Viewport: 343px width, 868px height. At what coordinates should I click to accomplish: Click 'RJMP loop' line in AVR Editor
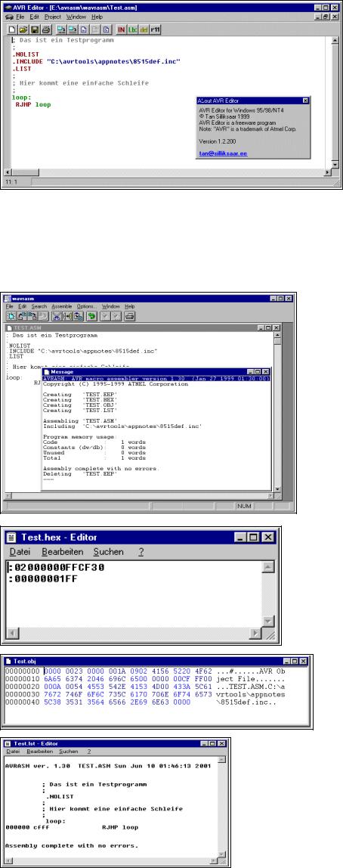pos(32,104)
